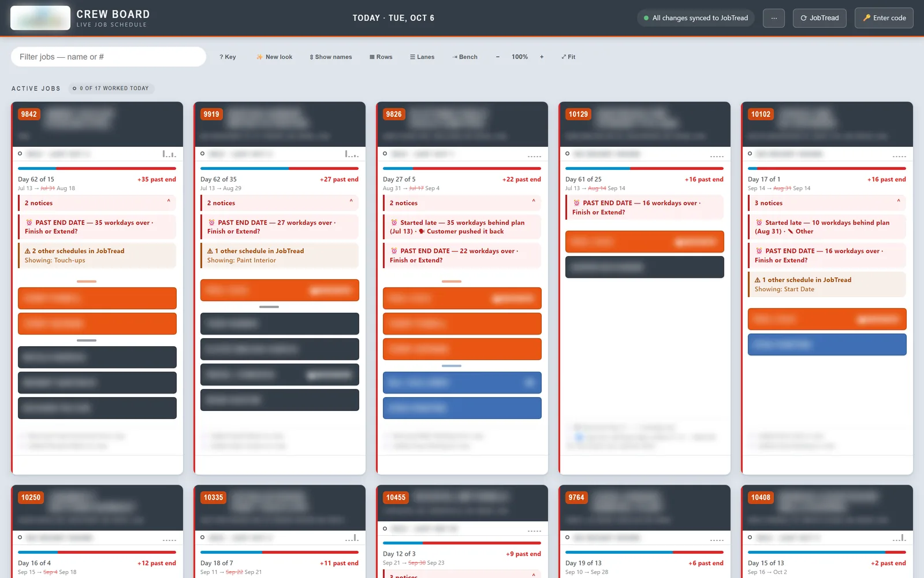Screen dimensions: 924x578
Task: Click the Filter jobs search field
Action: point(109,57)
